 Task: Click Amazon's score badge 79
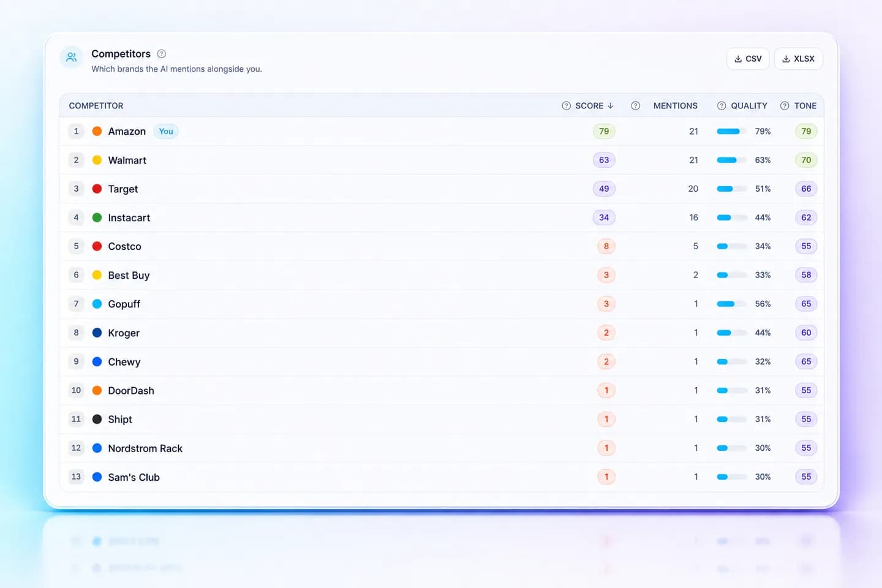click(604, 131)
